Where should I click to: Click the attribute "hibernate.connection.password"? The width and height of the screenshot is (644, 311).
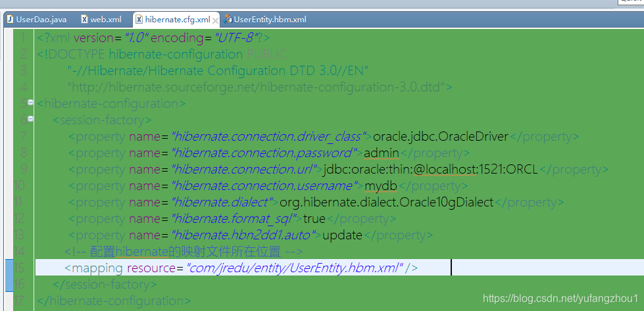click(x=264, y=153)
